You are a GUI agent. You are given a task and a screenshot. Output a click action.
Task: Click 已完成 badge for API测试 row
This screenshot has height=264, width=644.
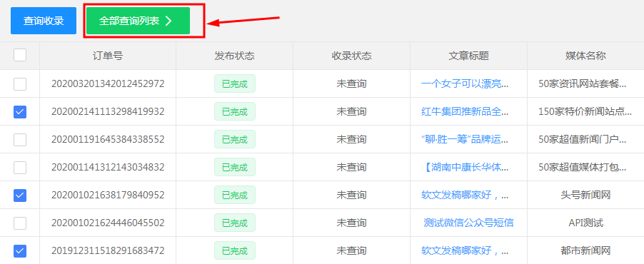(x=234, y=223)
